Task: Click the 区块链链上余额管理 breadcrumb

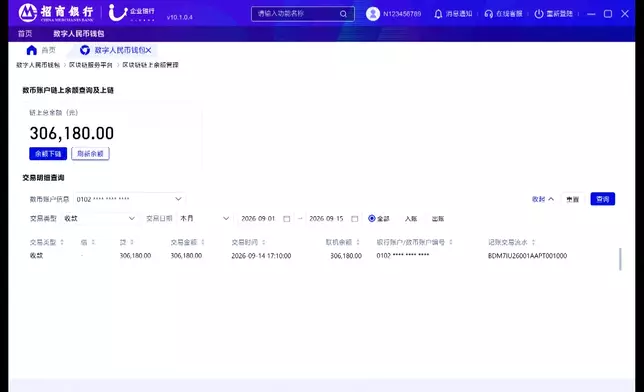Action: (x=150, y=65)
